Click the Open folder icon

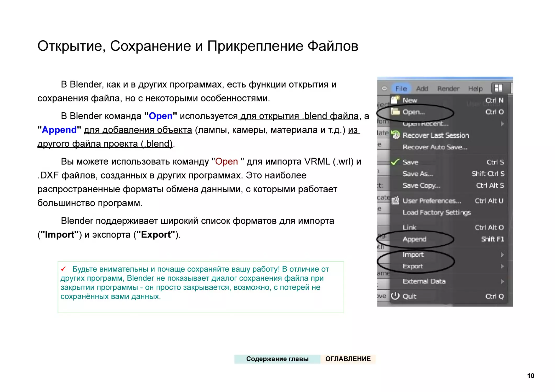point(395,112)
